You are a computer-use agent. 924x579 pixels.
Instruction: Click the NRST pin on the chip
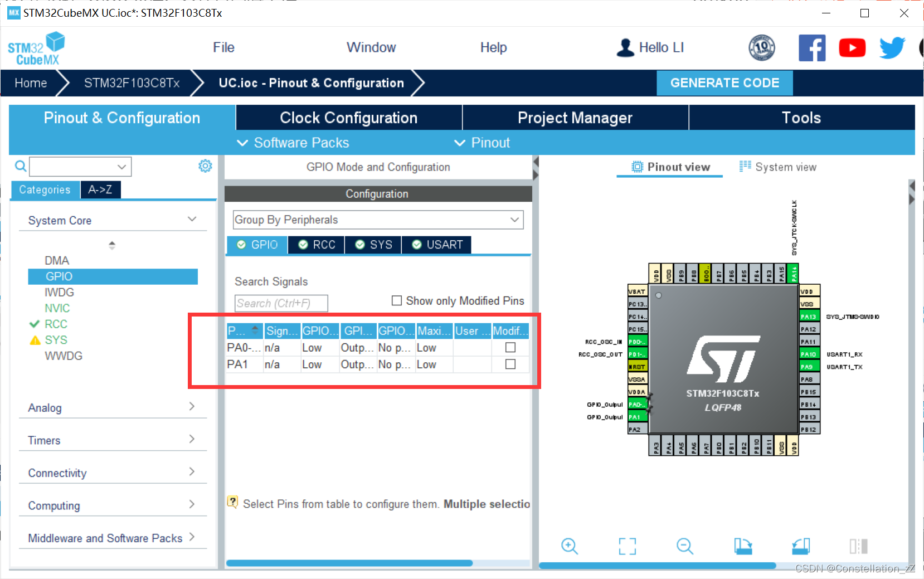(x=638, y=367)
